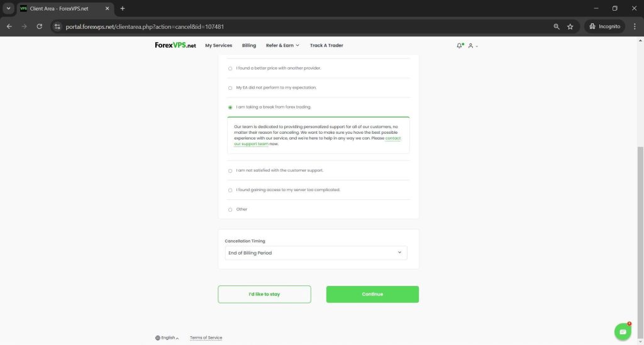Click the 'I'd like to stay' button
This screenshot has width=644, height=345.
coord(265,295)
